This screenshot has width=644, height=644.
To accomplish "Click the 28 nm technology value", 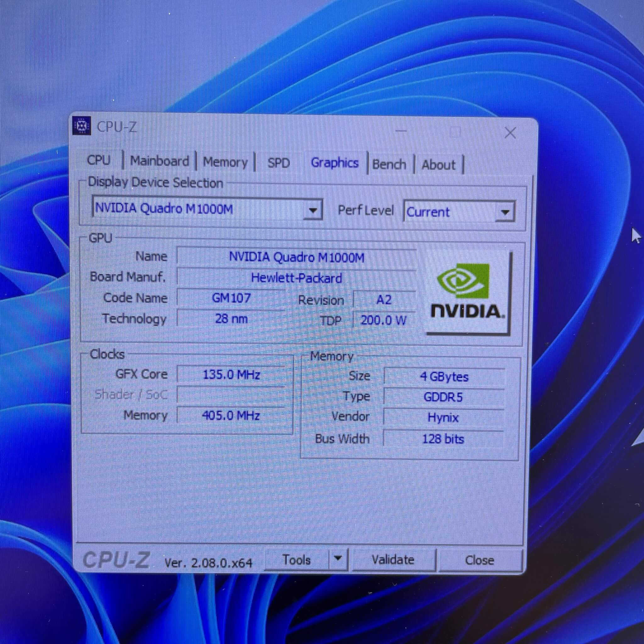I will point(231,319).
